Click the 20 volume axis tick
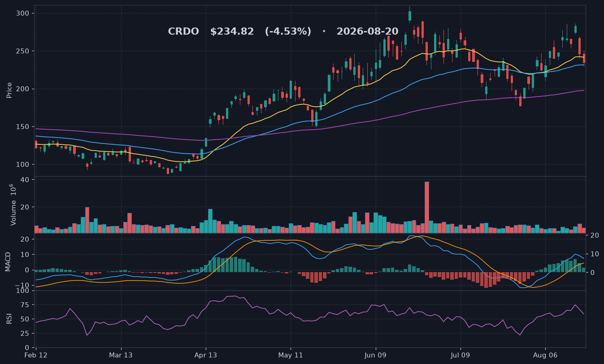The width and height of the screenshot is (604, 364). pyautogui.click(x=25, y=207)
